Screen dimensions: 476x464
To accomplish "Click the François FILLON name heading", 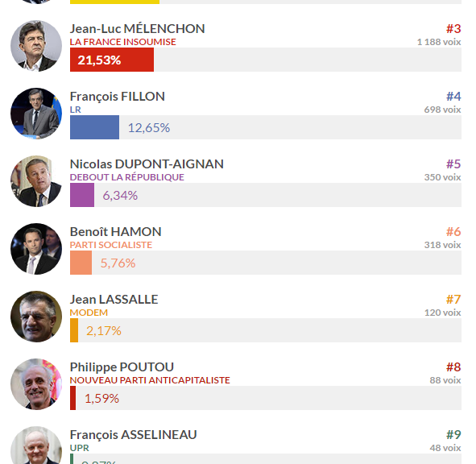I will tap(117, 97).
